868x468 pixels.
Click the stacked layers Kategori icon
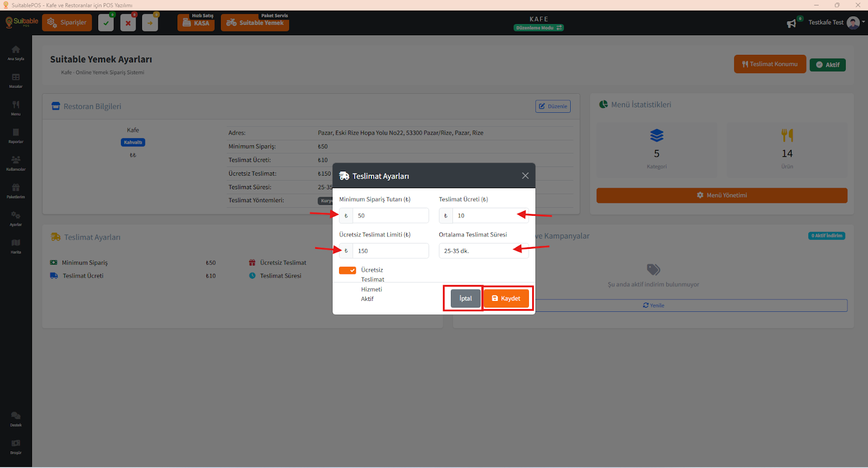click(x=656, y=135)
